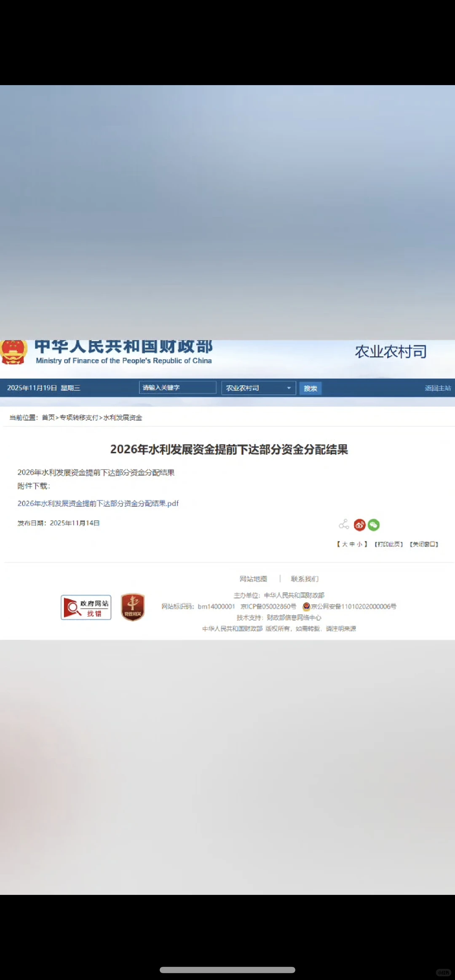Click the grey share icon
Viewport: 455px width, 980px height.
click(x=344, y=524)
